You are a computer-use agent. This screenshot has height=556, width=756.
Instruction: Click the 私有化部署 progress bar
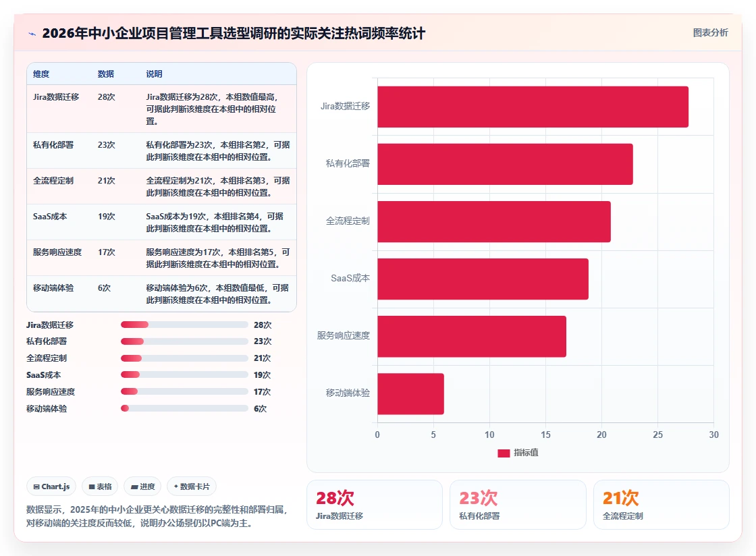184,341
